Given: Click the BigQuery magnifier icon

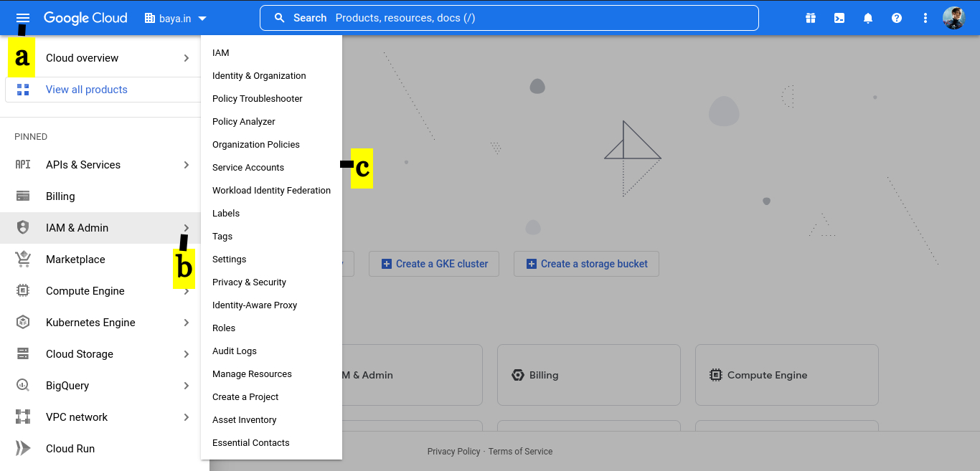Looking at the screenshot, I should tap(23, 386).
